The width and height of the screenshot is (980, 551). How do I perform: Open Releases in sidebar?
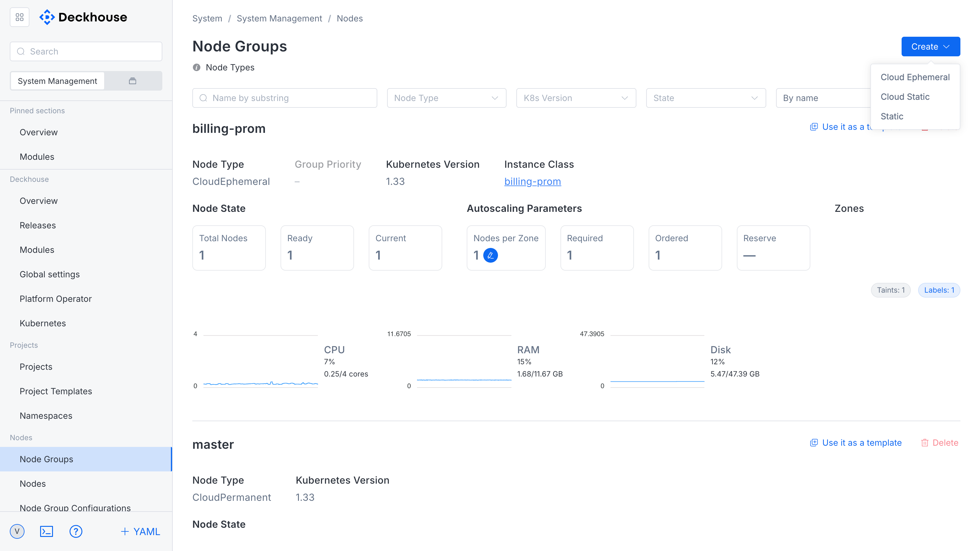(86, 225)
